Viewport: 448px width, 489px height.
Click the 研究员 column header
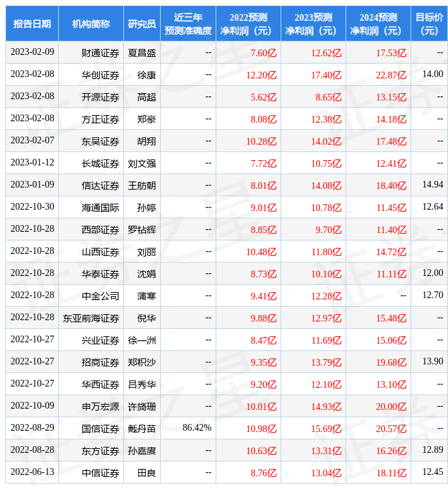[x=142, y=23]
